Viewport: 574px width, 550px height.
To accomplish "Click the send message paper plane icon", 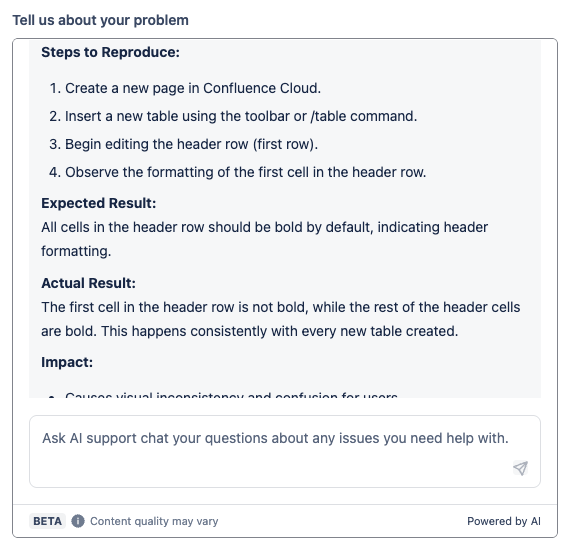I will (520, 468).
